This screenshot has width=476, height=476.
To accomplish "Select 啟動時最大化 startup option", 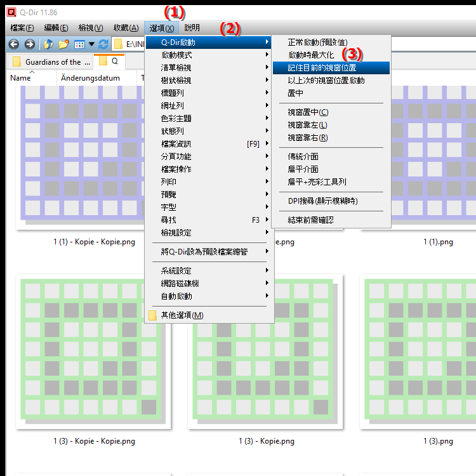I will (x=331, y=55).
